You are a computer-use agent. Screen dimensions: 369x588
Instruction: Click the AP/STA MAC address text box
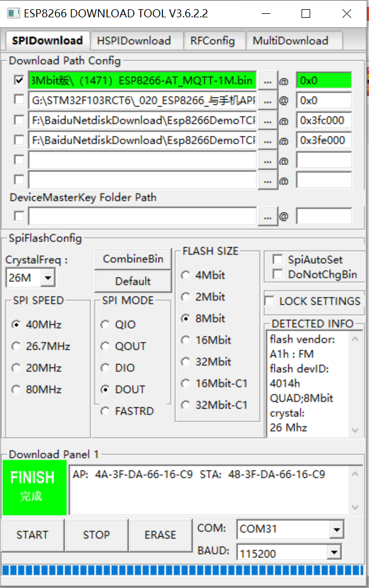pos(210,490)
